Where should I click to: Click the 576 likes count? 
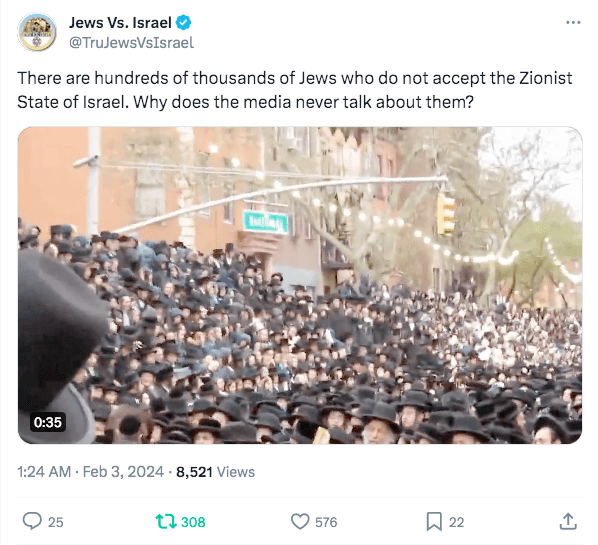(326, 522)
